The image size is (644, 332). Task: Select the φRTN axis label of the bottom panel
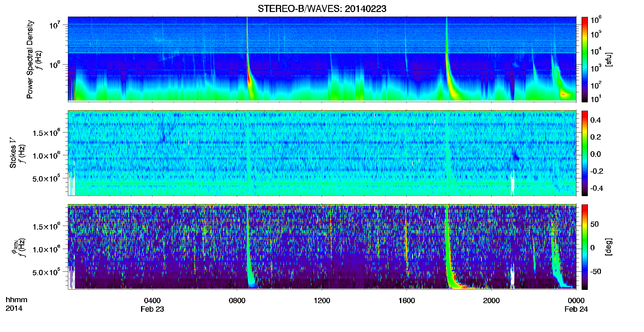point(14,247)
